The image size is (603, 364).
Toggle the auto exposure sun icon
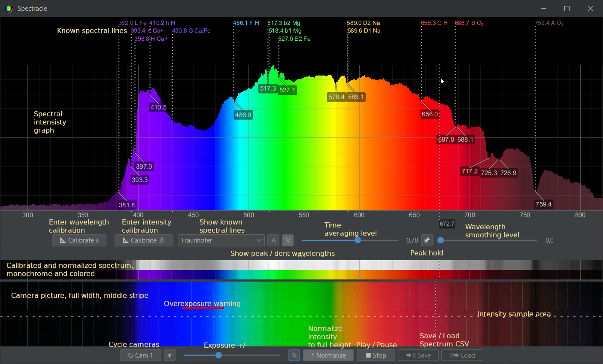click(294, 355)
